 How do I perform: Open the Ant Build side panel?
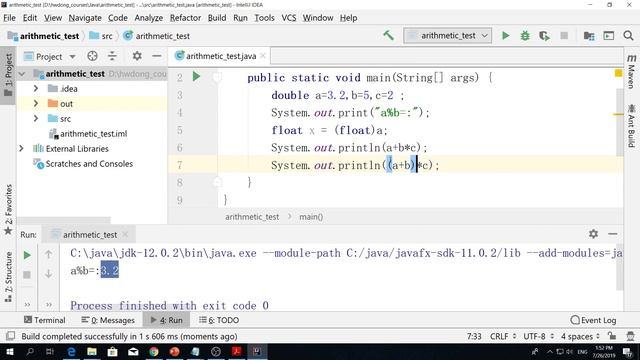631,126
